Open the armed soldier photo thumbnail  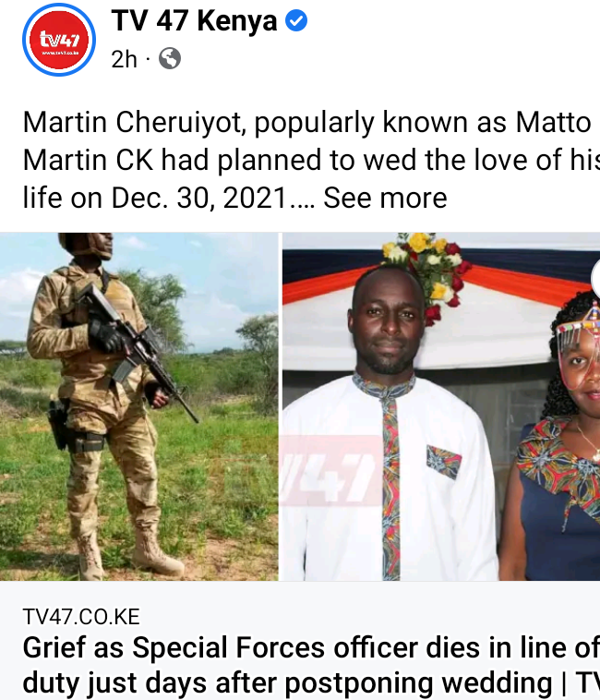pyautogui.click(x=138, y=406)
